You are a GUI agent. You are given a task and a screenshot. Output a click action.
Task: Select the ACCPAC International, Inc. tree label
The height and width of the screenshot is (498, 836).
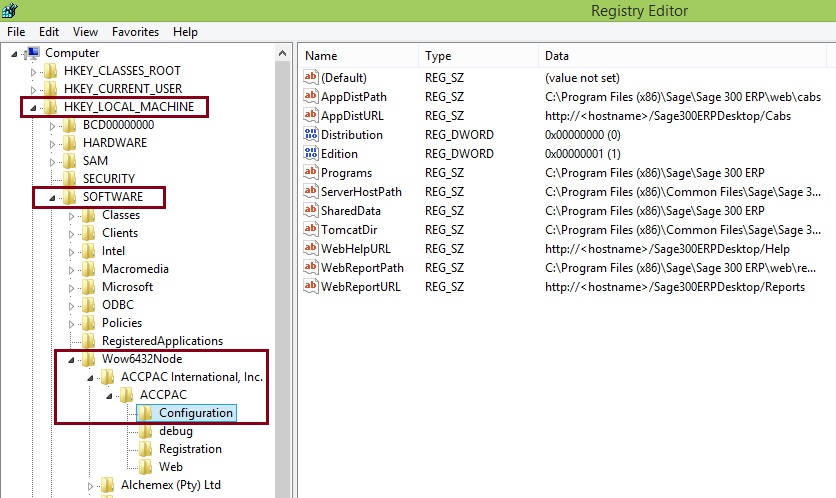(192, 377)
